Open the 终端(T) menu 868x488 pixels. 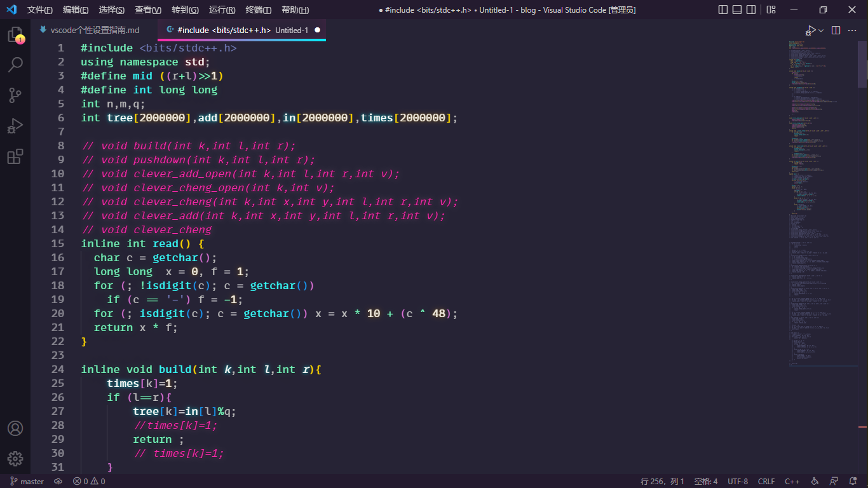[x=259, y=10]
